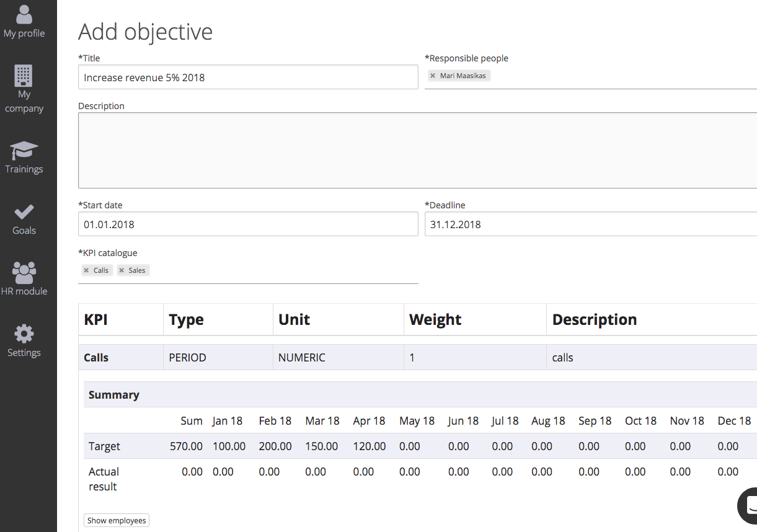
Task: Click the Summary heading
Action: (114, 395)
